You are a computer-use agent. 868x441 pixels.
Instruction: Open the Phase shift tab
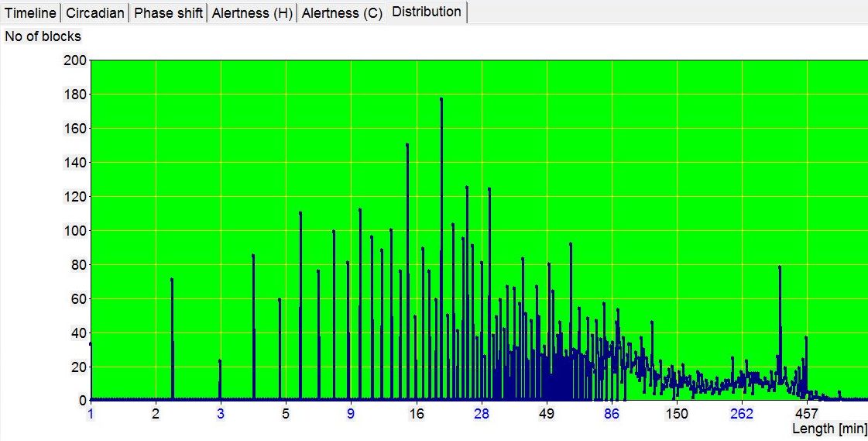click(169, 13)
